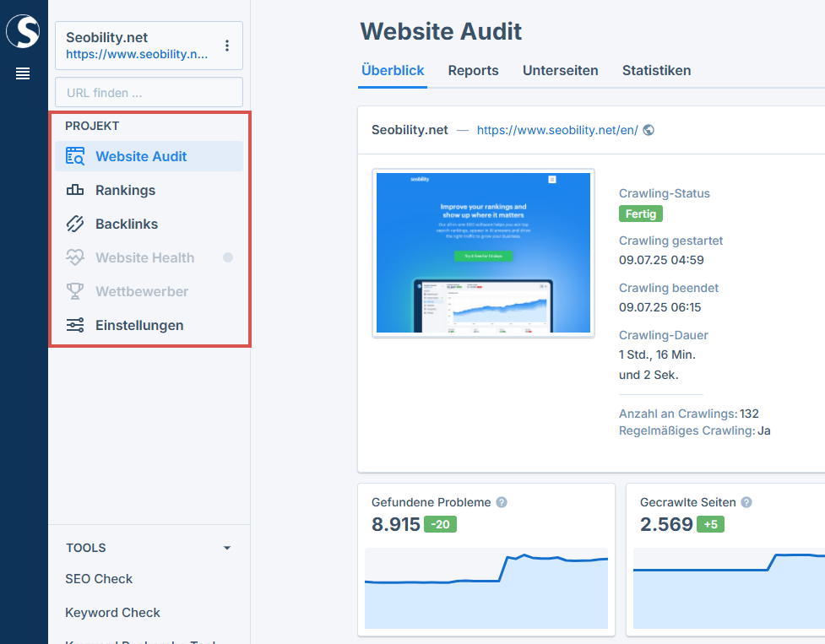Click the Backlinks chain icon
Image resolution: width=825 pixels, height=644 pixels.
(75, 224)
